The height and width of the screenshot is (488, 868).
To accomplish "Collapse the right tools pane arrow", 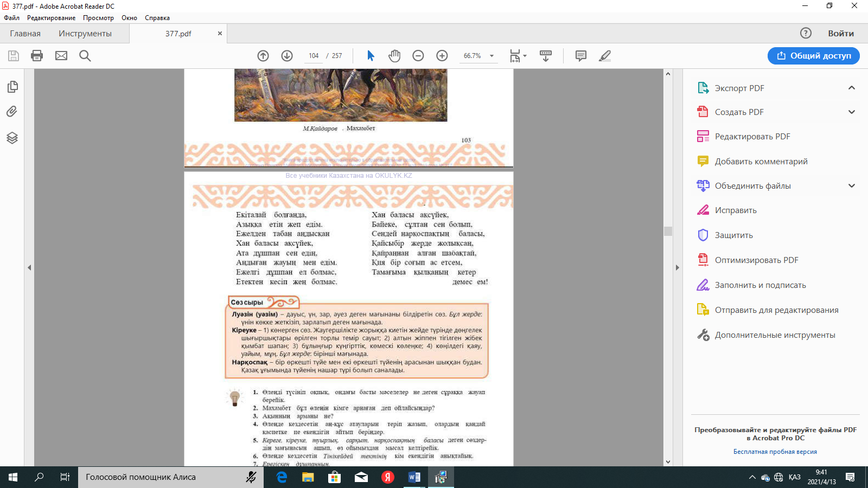I will 677,267.
